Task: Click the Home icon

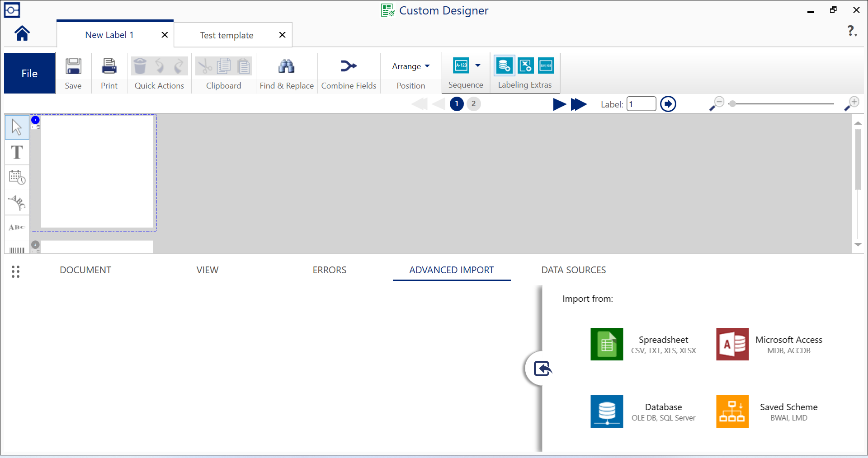Action: (22, 33)
